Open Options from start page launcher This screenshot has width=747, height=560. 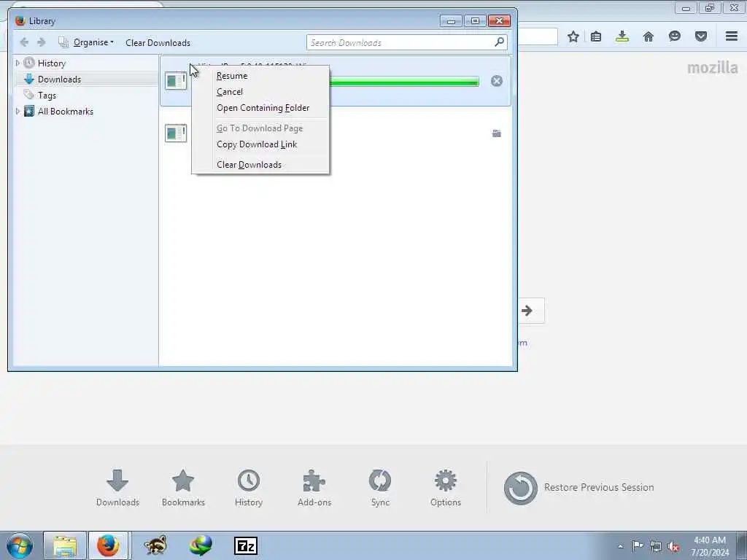click(x=446, y=488)
